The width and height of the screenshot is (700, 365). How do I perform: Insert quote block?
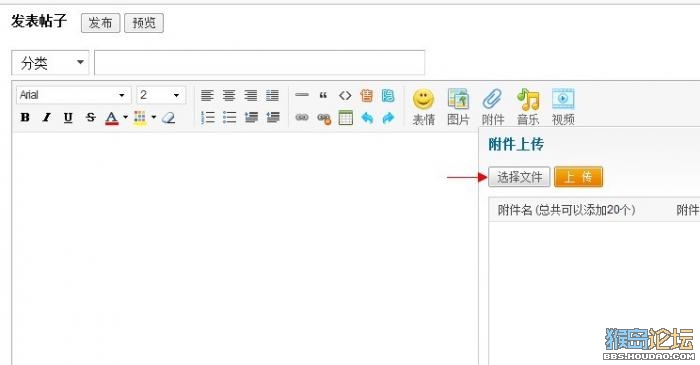[x=323, y=95]
